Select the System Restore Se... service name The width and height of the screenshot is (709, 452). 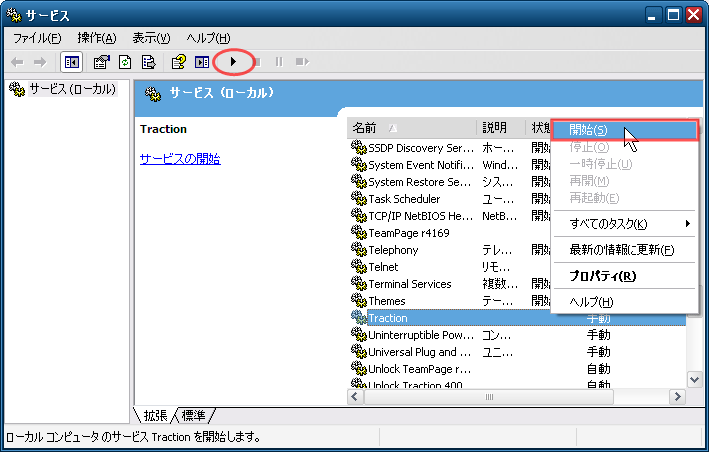[x=419, y=182]
